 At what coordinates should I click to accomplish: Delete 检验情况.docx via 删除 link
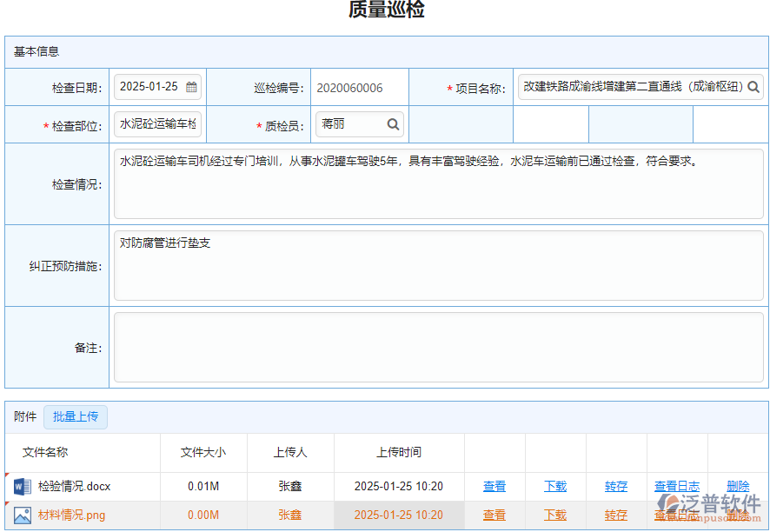pos(738,486)
